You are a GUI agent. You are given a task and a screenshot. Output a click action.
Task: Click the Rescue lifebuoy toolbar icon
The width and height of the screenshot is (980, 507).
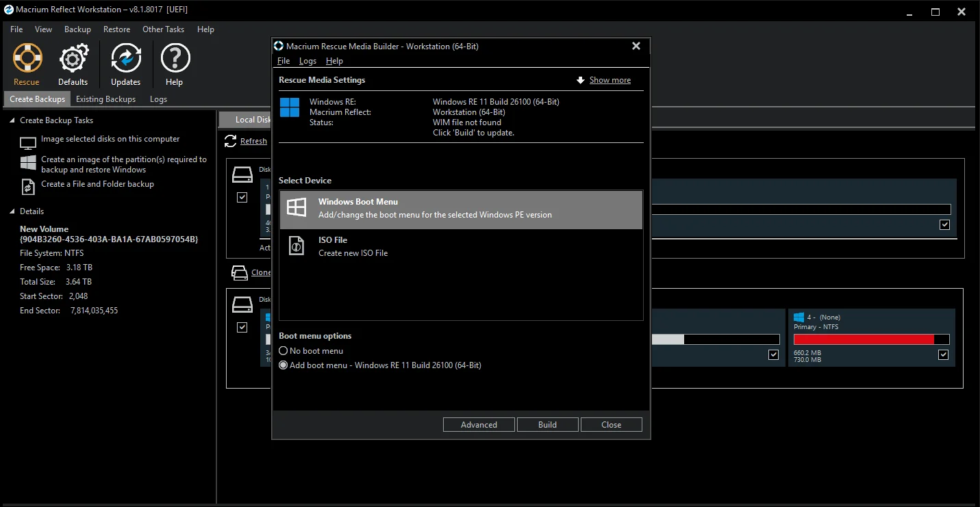27,59
